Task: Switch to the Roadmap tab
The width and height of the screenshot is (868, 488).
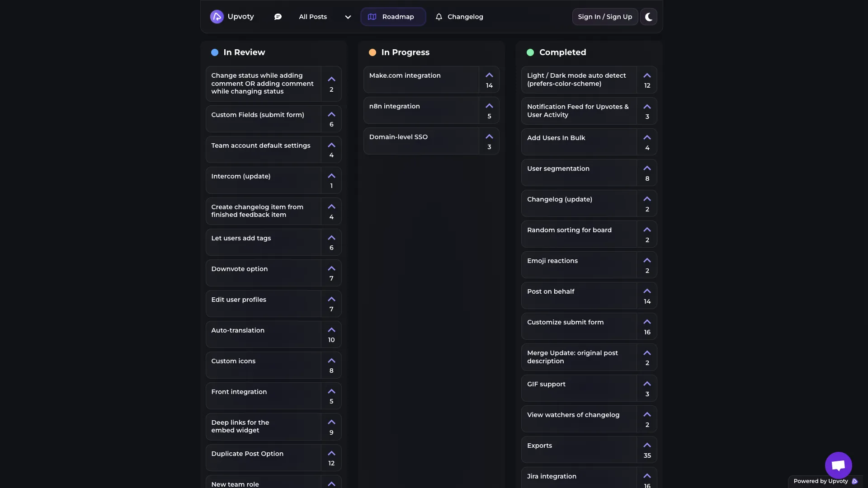Action: [x=393, y=17]
